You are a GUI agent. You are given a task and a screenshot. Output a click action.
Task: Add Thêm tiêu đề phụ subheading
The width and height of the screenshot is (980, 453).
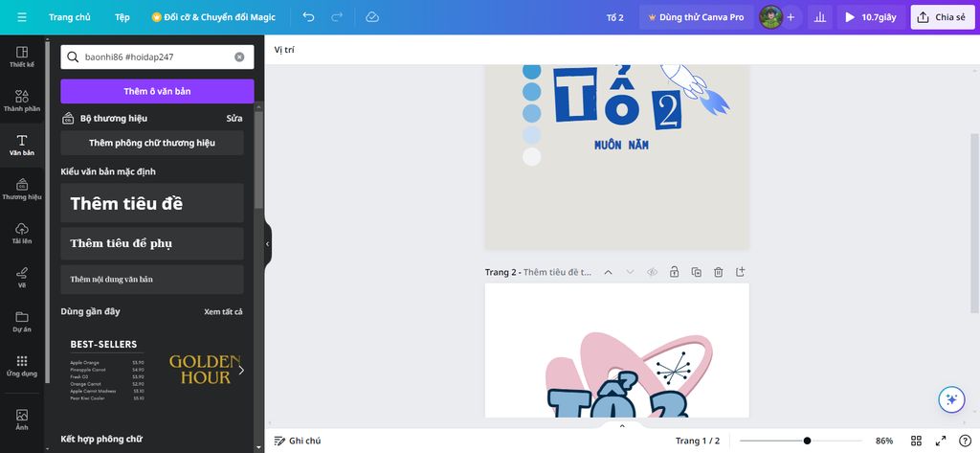tap(152, 243)
